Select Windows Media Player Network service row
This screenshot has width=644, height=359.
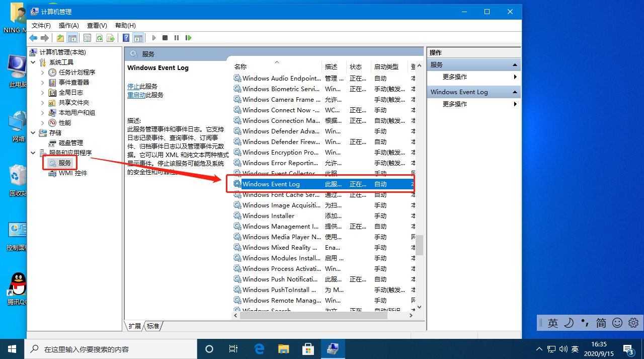323,237
